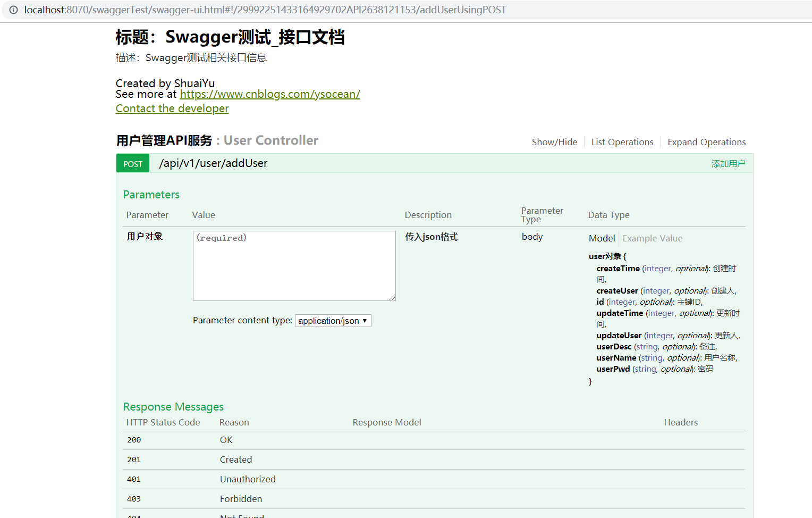
Task: Click the body parameter type cell
Action: click(x=532, y=237)
